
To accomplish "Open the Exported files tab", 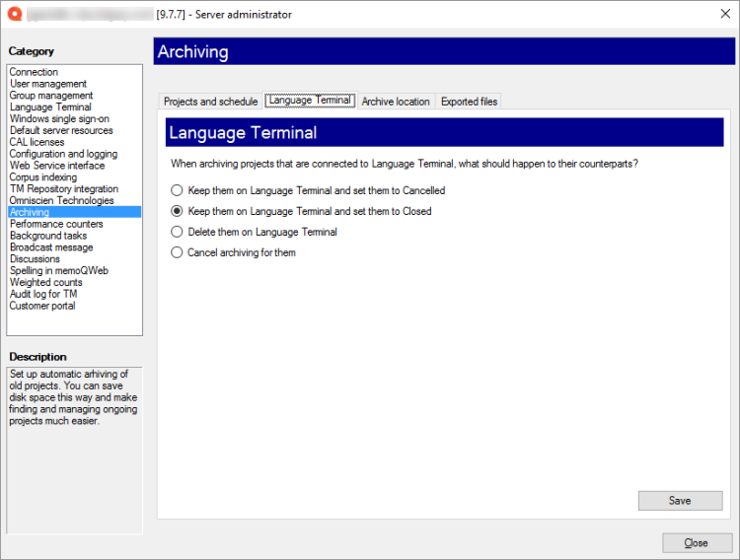I will pos(469,102).
